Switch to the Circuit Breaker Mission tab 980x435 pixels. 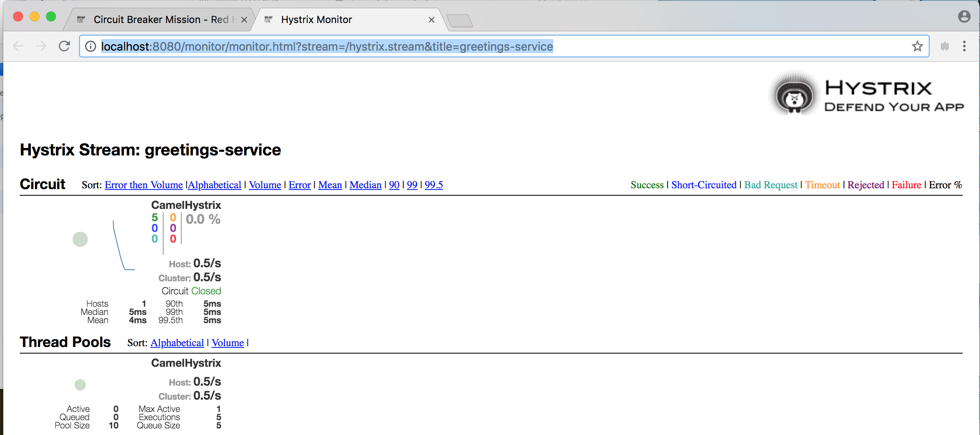pyautogui.click(x=160, y=20)
